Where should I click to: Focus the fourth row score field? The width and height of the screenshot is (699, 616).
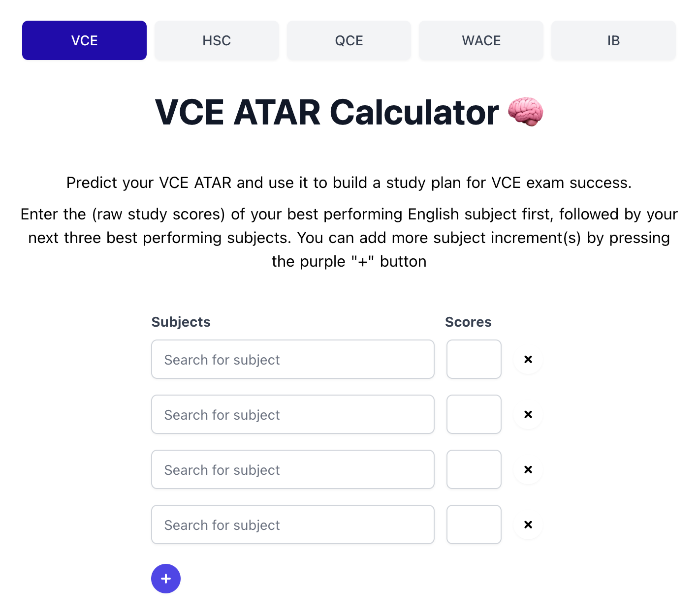click(474, 524)
